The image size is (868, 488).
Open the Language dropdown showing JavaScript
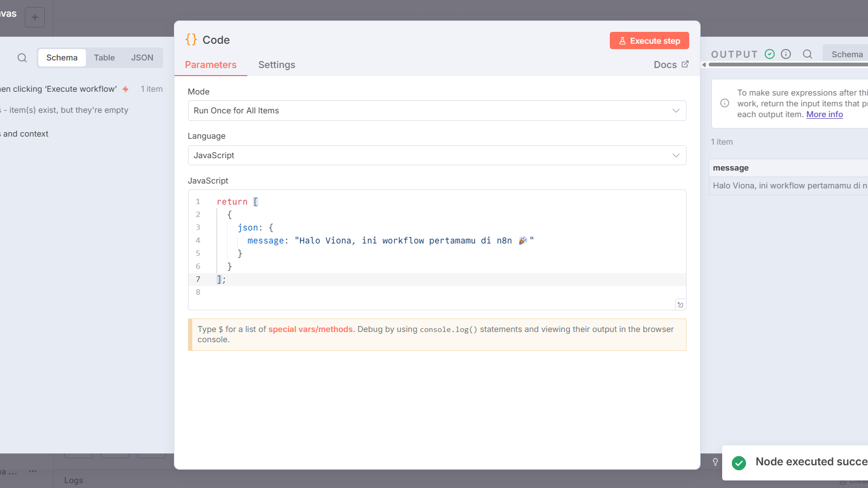coord(436,155)
